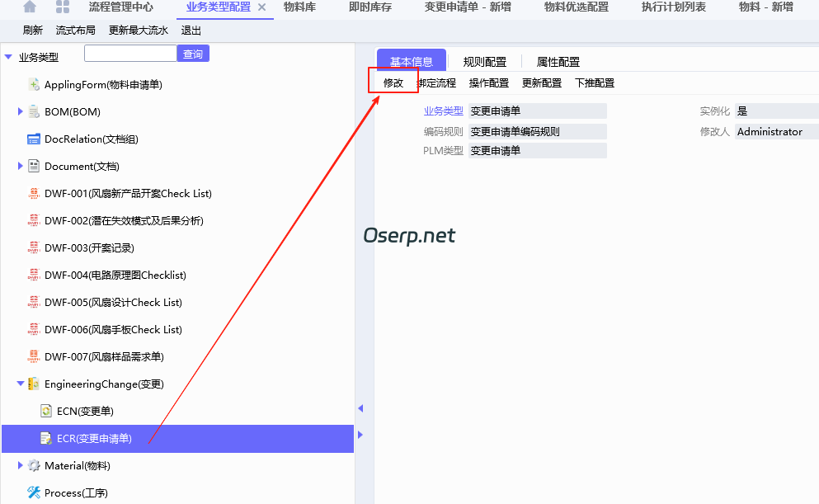819x504 pixels.
Task: Click the Material(物料) gear icon
Action: pos(34,465)
